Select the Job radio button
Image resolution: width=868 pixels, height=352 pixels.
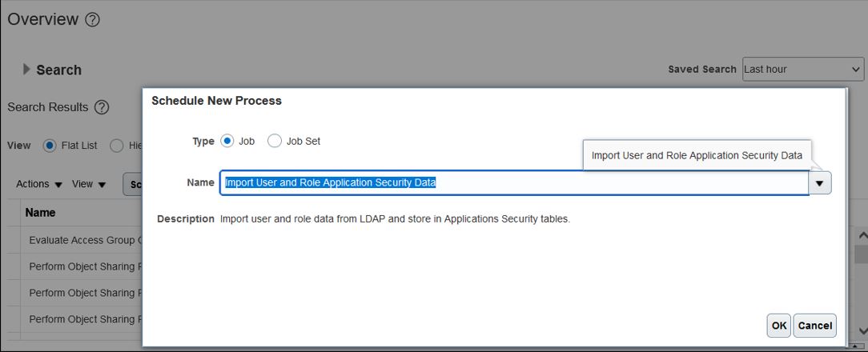click(x=227, y=141)
